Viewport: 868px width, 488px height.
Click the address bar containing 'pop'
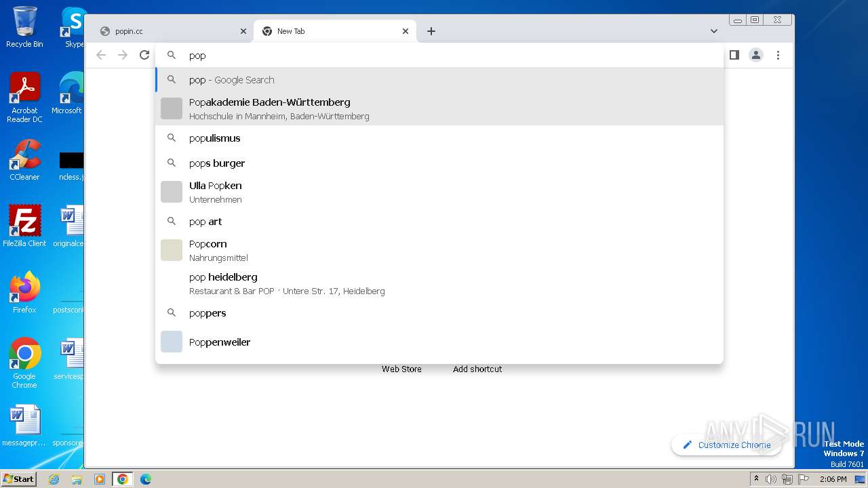click(439, 56)
